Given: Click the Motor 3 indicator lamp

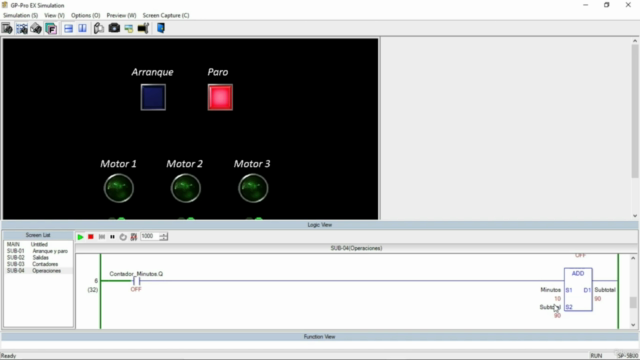Looking at the screenshot, I should [x=253, y=188].
